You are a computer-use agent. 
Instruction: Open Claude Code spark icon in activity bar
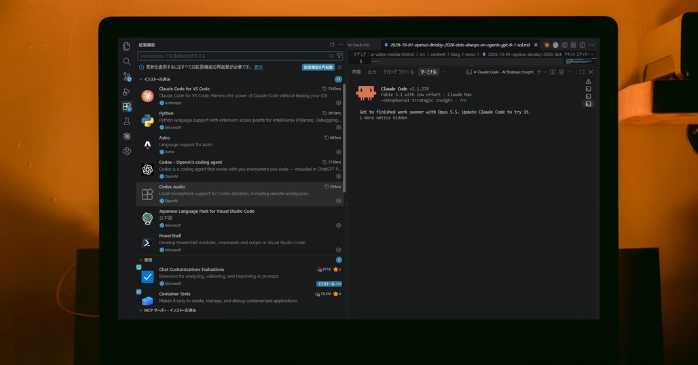tap(127, 136)
